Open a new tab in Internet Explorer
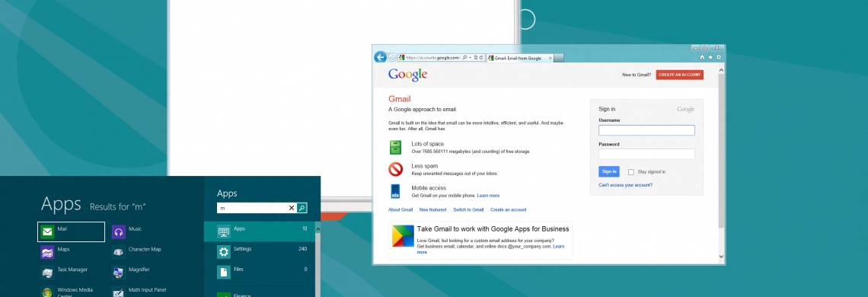Viewport: 868px width, 297px height. (x=559, y=58)
